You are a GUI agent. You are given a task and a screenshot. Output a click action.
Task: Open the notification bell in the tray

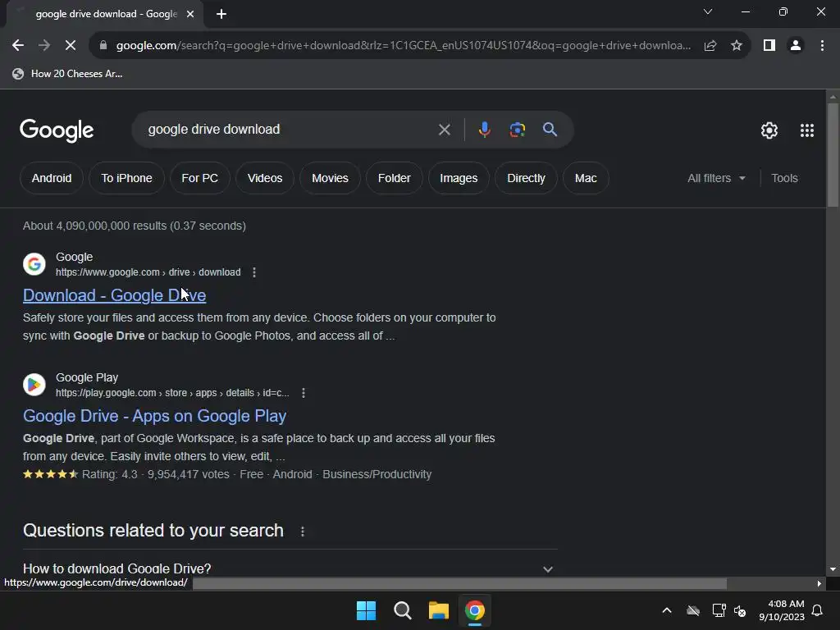pos(818,610)
